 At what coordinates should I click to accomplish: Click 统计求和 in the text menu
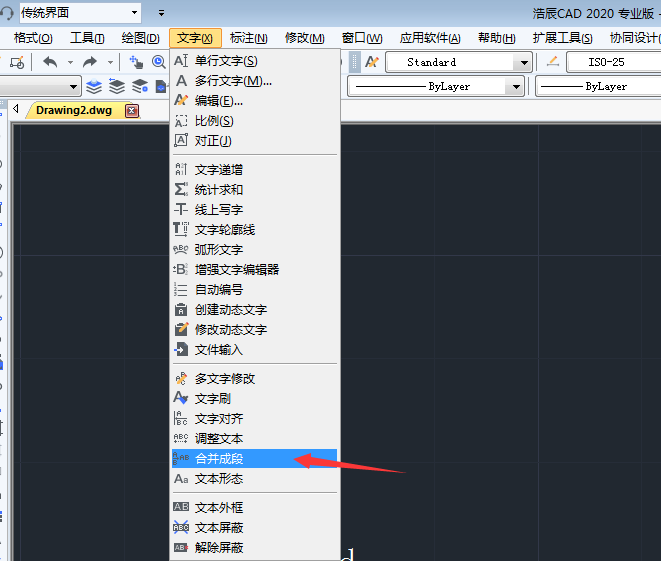point(218,190)
